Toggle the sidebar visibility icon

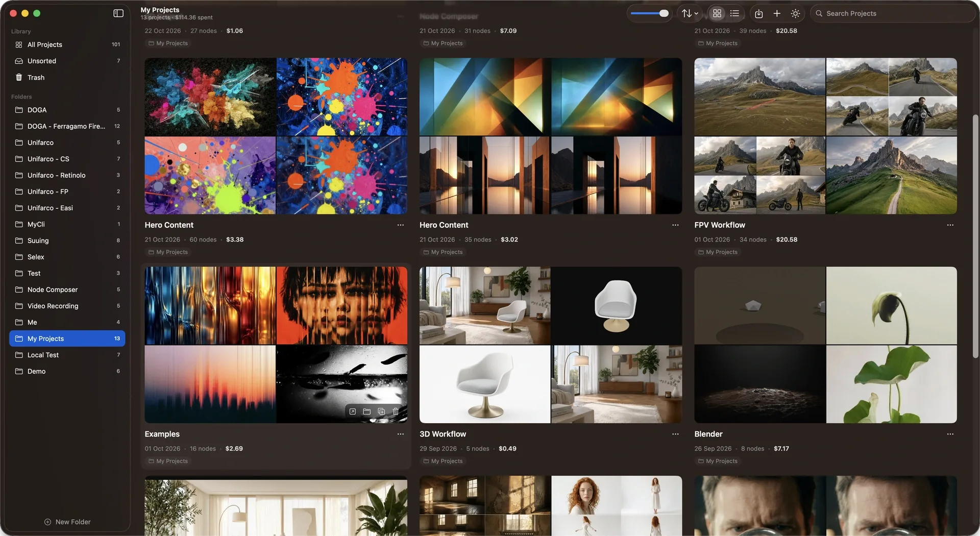[x=118, y=13]
